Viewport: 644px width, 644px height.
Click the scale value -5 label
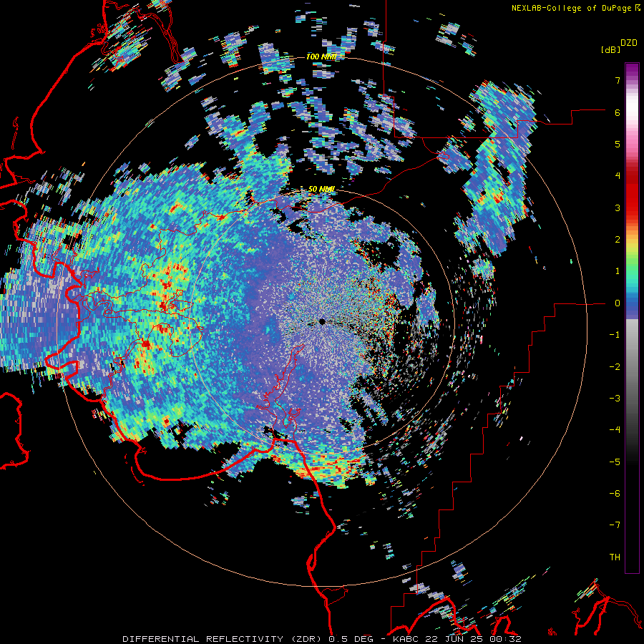coord(615,462)
